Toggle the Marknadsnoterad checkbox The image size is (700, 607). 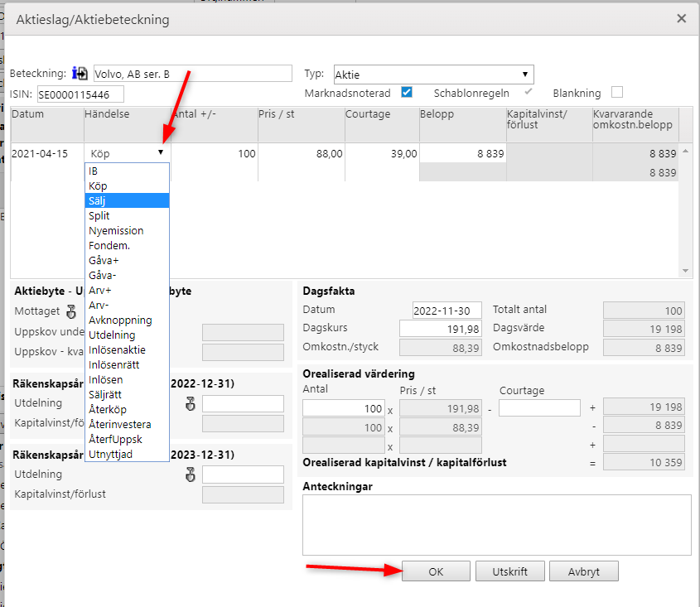(x=407, y=93)
